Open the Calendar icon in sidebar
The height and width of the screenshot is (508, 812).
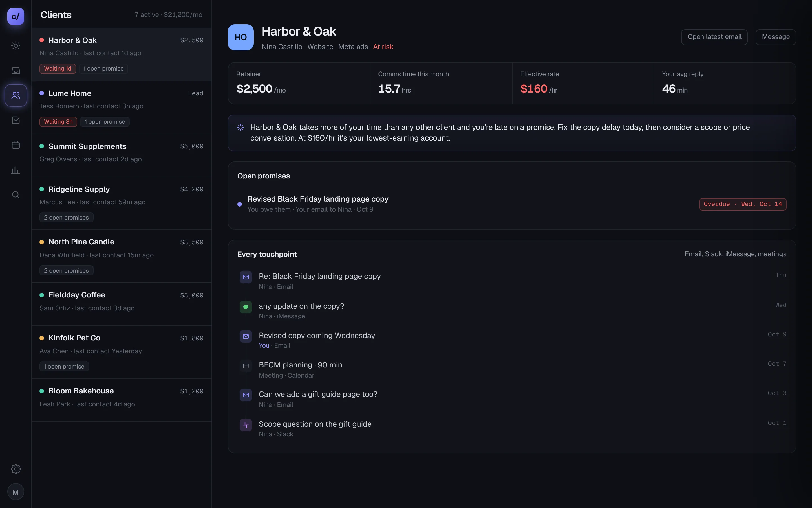click(16, 145)
